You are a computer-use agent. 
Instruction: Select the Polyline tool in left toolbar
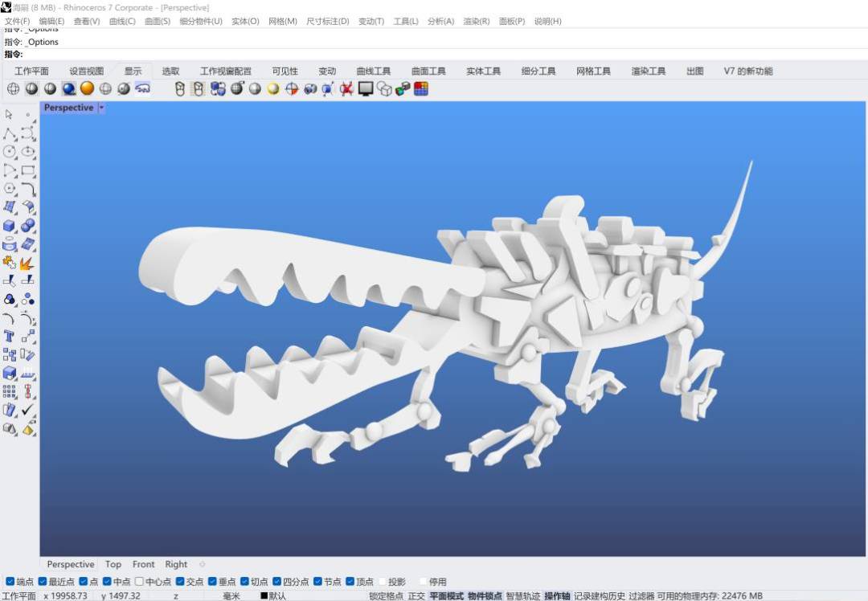click(x=10, y=133)
